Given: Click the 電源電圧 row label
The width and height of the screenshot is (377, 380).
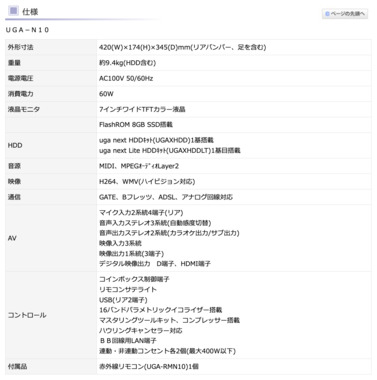Looking at the screenshot, I should [x=21, y=78].
